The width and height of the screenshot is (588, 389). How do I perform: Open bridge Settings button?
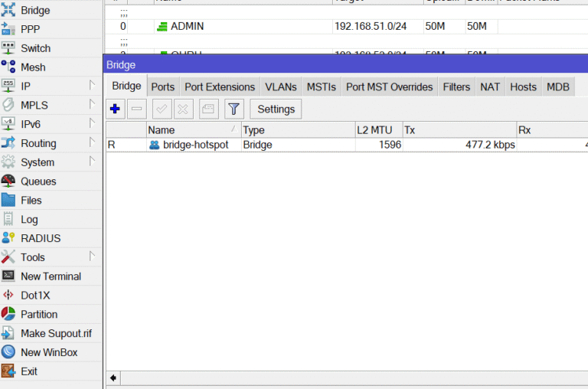click(276, 110)
